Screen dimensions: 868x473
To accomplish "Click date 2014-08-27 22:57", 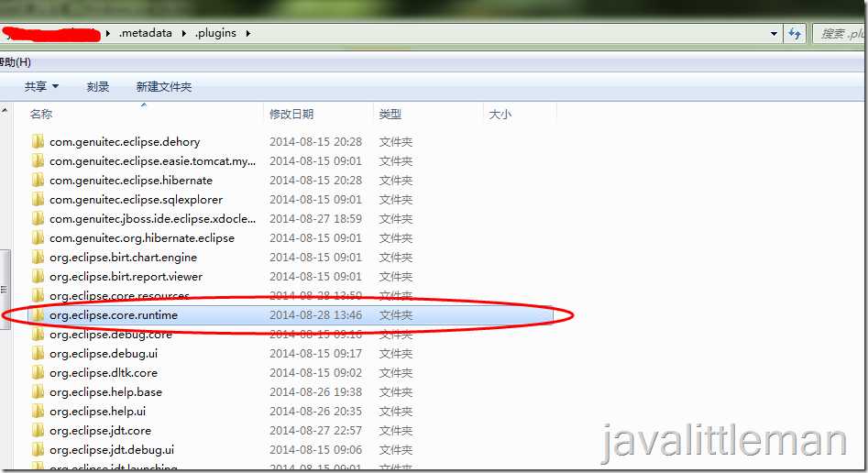I will pos(315,430).
